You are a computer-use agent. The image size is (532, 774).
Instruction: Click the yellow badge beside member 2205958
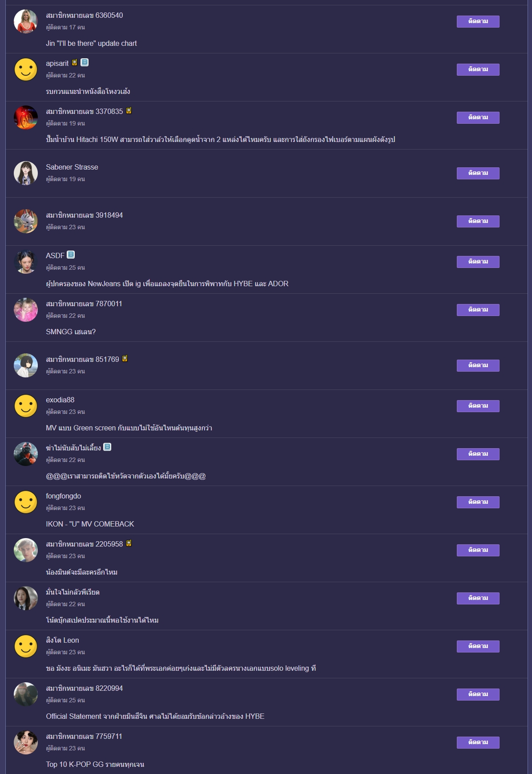(129, 543)
